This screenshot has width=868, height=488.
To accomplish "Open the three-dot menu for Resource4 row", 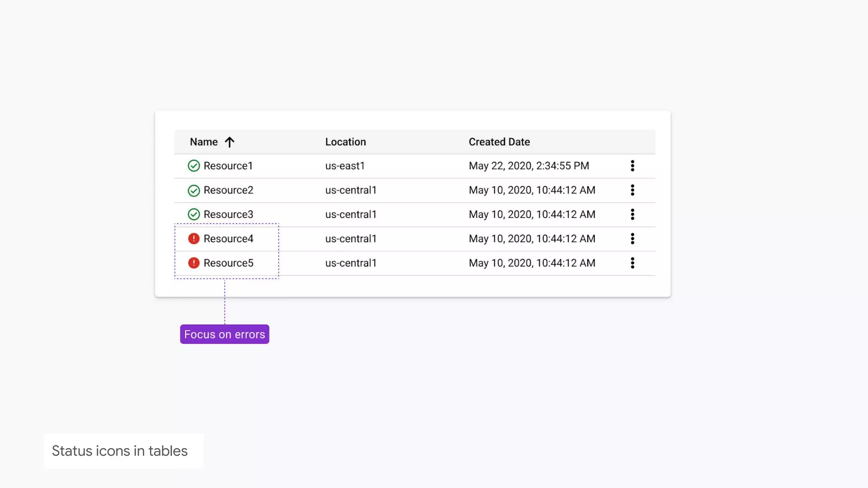I will pos(632,238).
